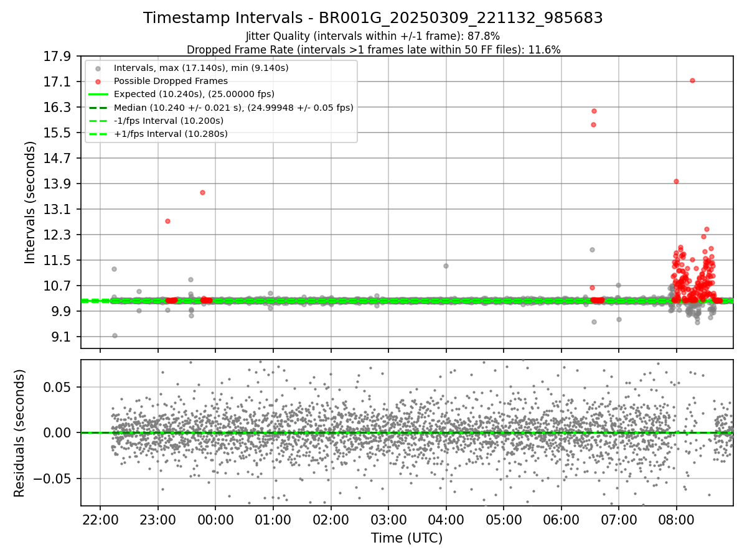Click the plot title 'Timestamp Intervals - BR001G_20250309_221132_985683'
The height and width of the screenshot is (560, 747).
373,18
